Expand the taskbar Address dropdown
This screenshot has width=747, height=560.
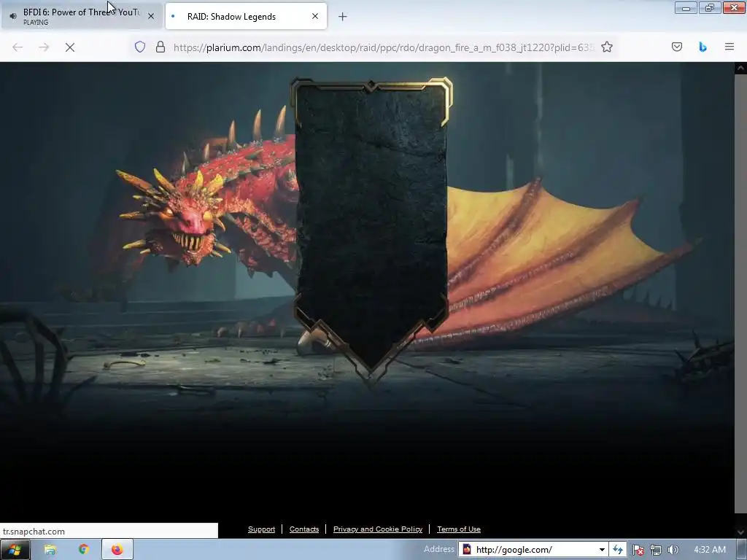coord(602,550)
